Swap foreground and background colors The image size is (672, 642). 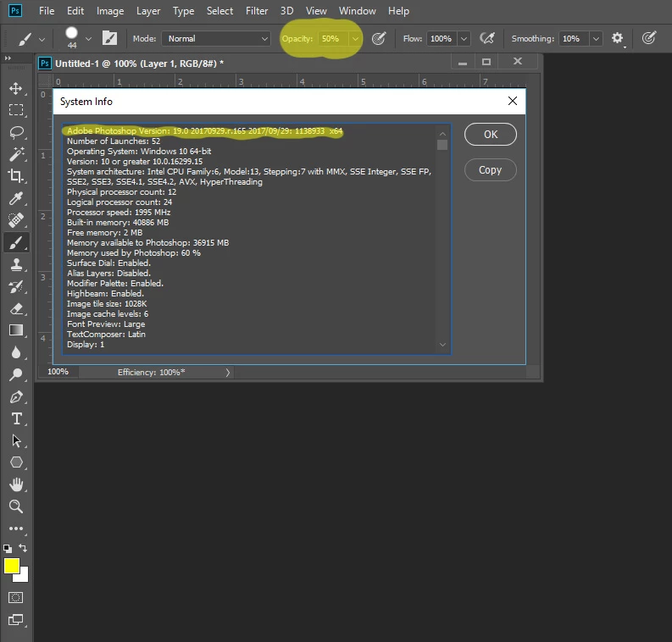coord(23,548)
